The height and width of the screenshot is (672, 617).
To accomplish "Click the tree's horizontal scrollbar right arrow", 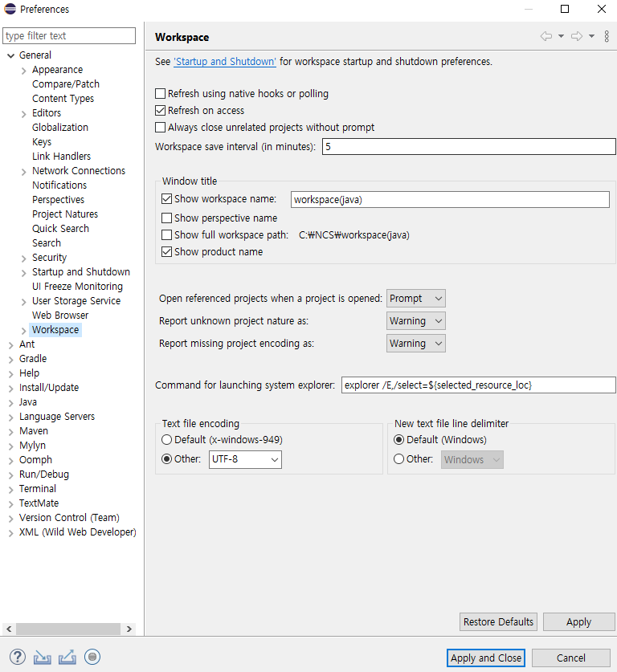I will click(x=129, y=629).
